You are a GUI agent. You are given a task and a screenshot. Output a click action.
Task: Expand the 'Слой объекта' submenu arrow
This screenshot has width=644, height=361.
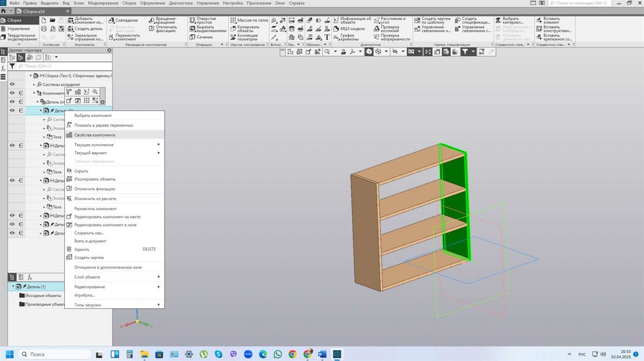[158, 277]
